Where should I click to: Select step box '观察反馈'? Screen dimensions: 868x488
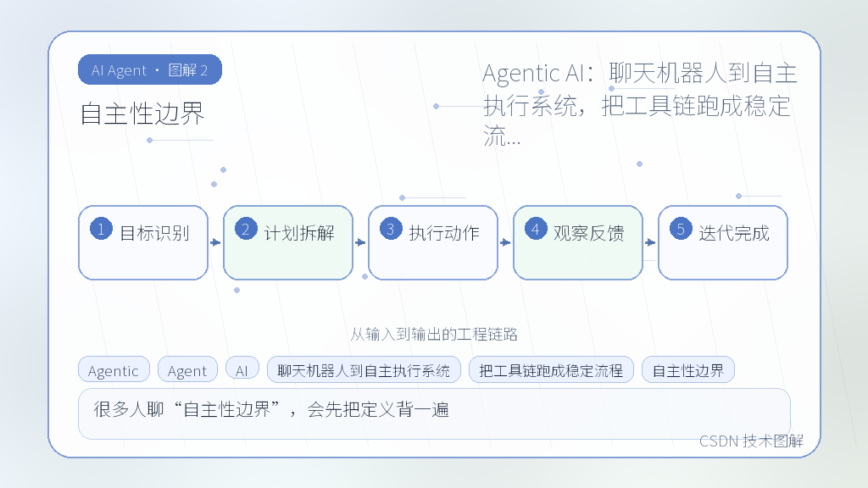click(x=578, y=242)
